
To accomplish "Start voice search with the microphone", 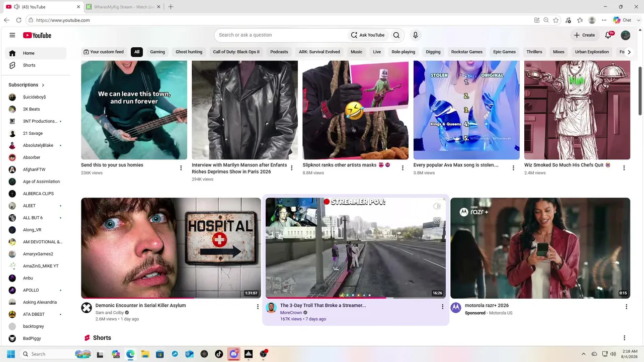I will pyautogui.click(x=416, y=35).
